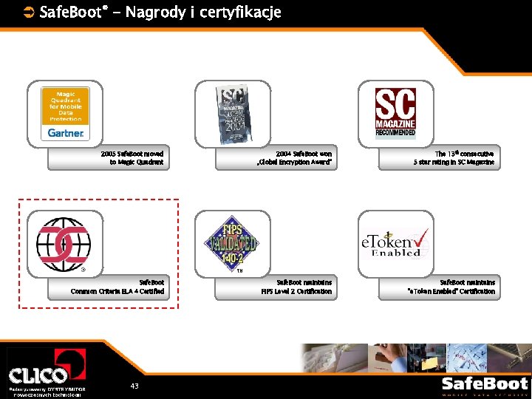Click the caption 'SafeBoot Common Criteria EAL 4 Certified'
Screen dimensions: 532x399
coord(117,287)
